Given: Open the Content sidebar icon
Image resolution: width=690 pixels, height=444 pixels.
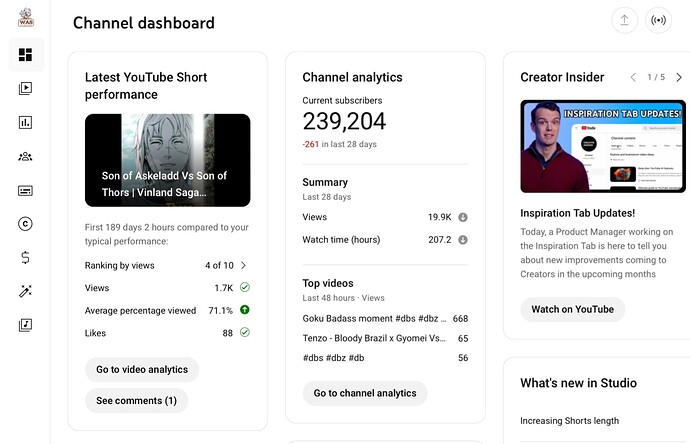Looking at the screenshot, I should coord(25,88).
